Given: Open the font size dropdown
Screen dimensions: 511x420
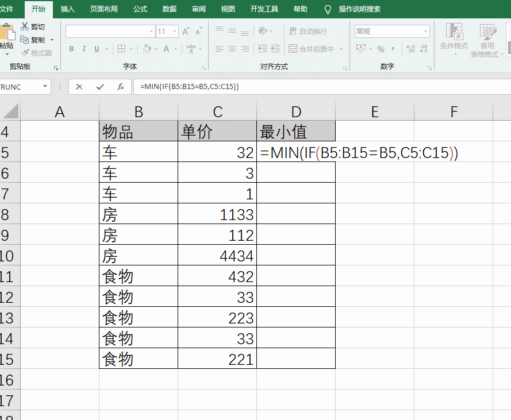Looking at the screenshot, I should (175, 31).
